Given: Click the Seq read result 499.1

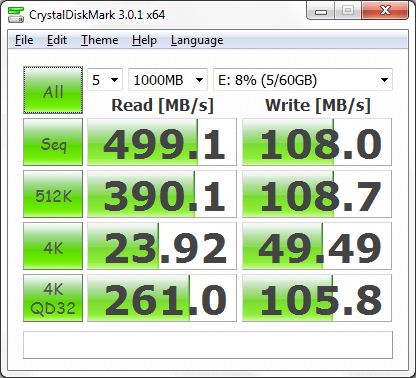Looking at the screenshot, I should coord(162,142).
